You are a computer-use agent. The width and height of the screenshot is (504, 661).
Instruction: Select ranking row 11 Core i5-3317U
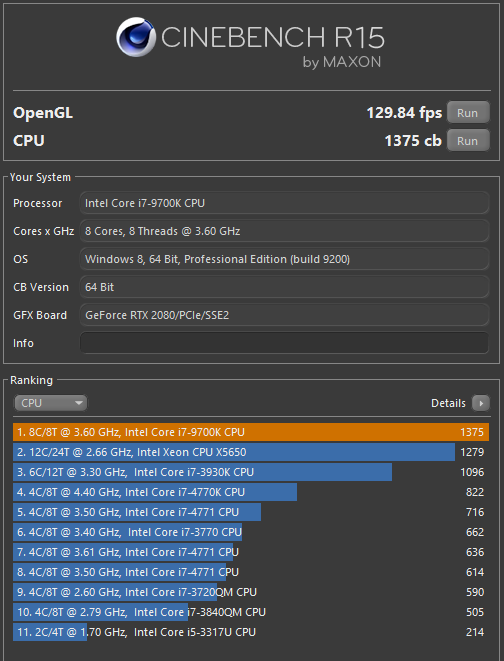tap(251, 632)
